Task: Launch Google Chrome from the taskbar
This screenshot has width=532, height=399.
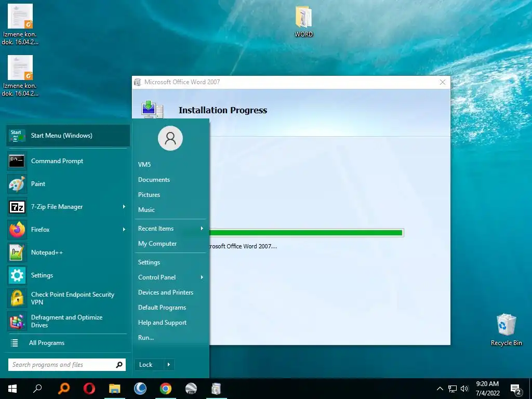Action: [x=166, y=389]
